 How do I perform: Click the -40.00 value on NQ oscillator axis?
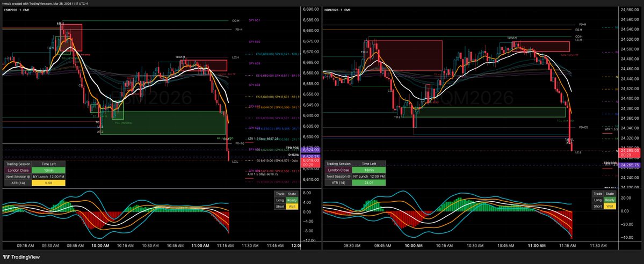(626, 237)
